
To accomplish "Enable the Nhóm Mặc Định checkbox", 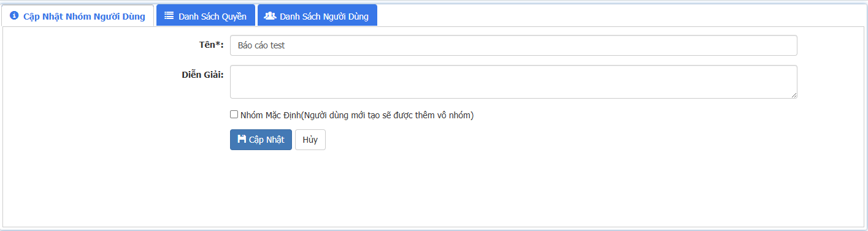I will click(x=234, y=114).
